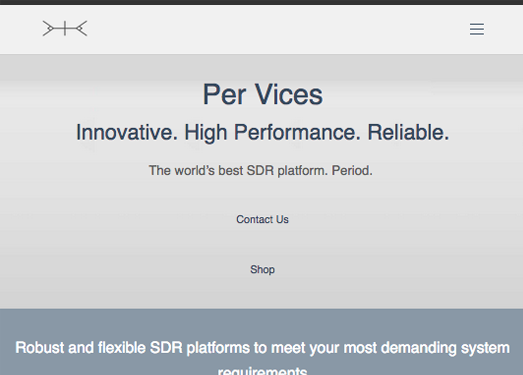Click the gray hero background beside Shop
Screen dimensions: 523x375
point(367,269)
